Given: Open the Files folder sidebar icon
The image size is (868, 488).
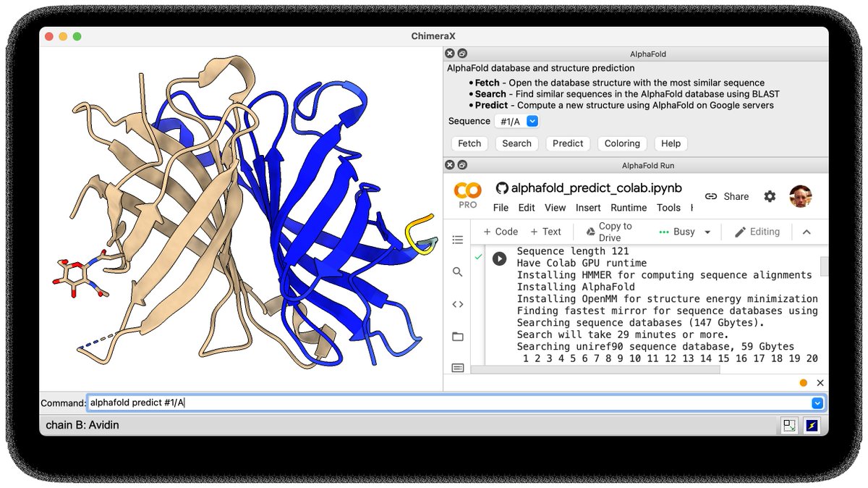Looking at the screenshot, I should point(458,337).
